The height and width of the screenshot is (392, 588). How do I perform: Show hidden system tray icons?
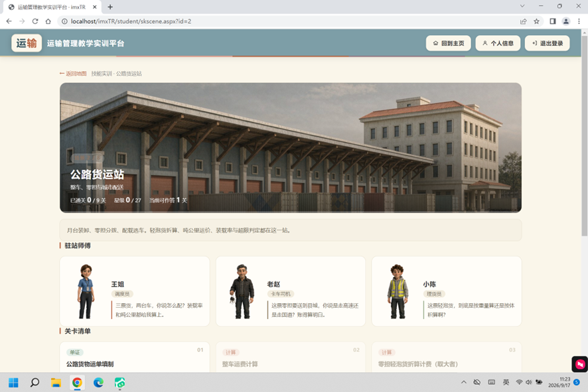(x=463, y=382)
